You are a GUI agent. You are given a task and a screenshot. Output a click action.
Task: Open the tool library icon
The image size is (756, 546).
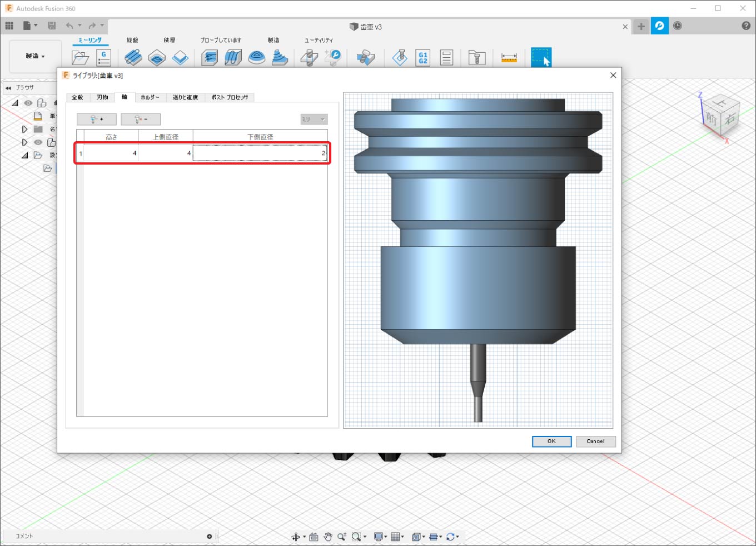(476, 58)
